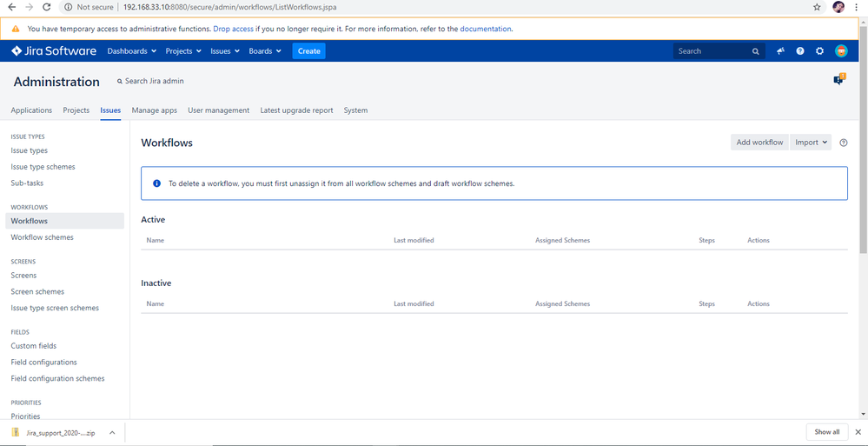Expand the Import dropdown button
This screenshot has height=446, width=868.
tap(811, 143)
